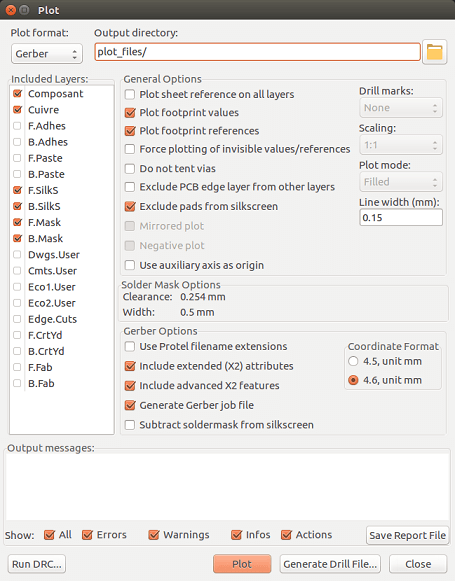Click the Run DRC button
This screenshot has height=581, width=455.
pyautogui.click(x=37, y=564)
